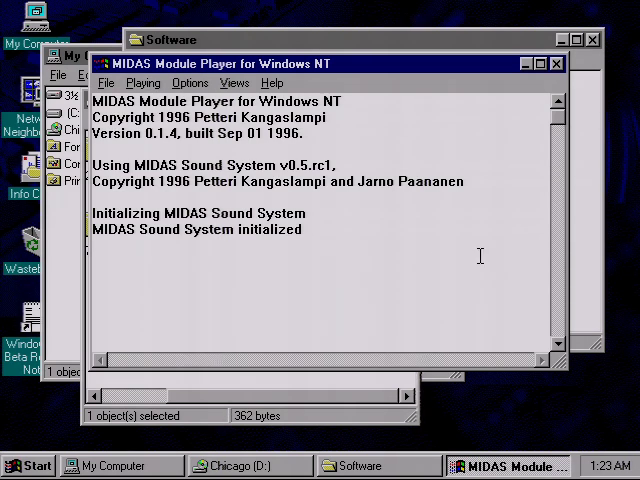Select the Printers folder icon

pyautogui.click(x=54, y=180)
